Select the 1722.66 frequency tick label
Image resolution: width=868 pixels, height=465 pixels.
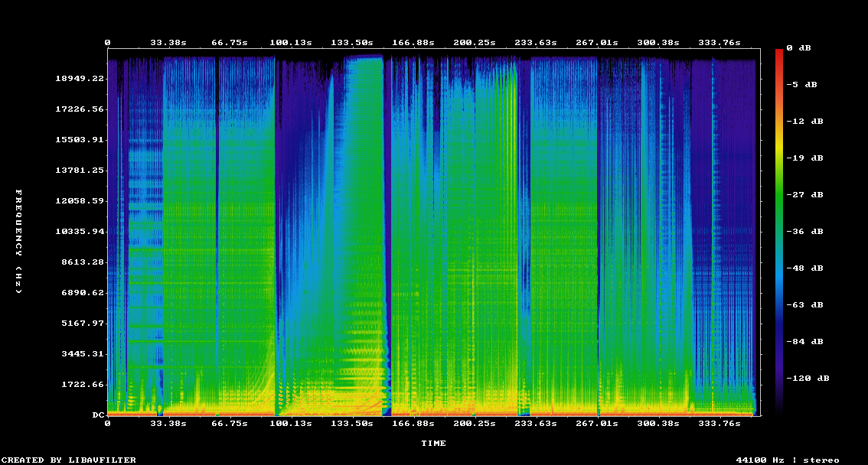pyautogui.click(x=83, y=385)
